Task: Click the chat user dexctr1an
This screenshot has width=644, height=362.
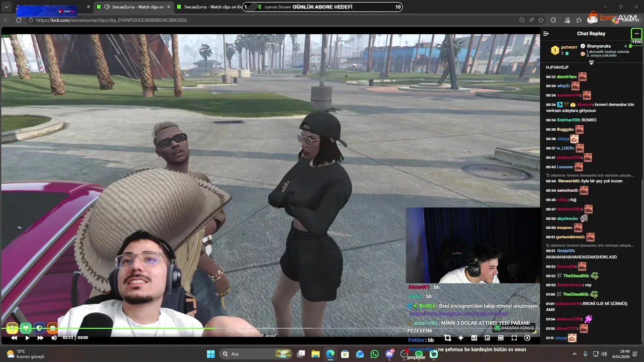Action: click(x=567, y=77)
